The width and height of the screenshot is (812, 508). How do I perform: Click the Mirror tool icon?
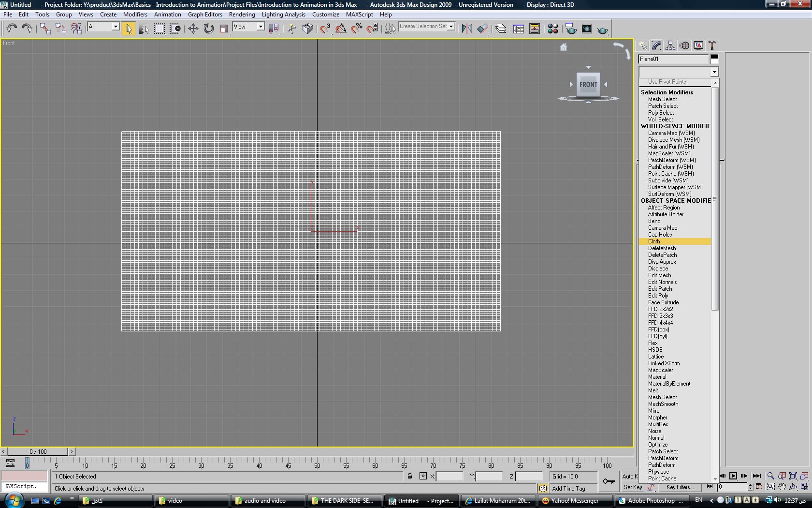coord(466,29)
